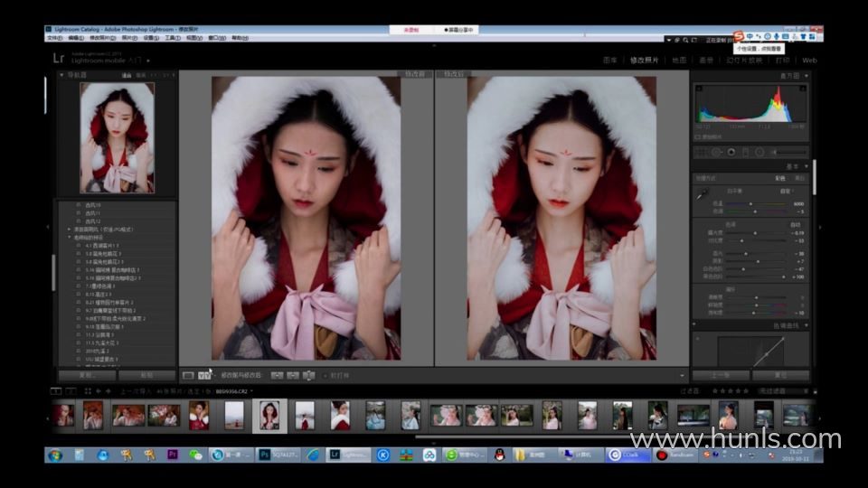
Task: Select the highlighted filmstrip thumbnail
Action: pyautogui.click(x=269, y=416)
